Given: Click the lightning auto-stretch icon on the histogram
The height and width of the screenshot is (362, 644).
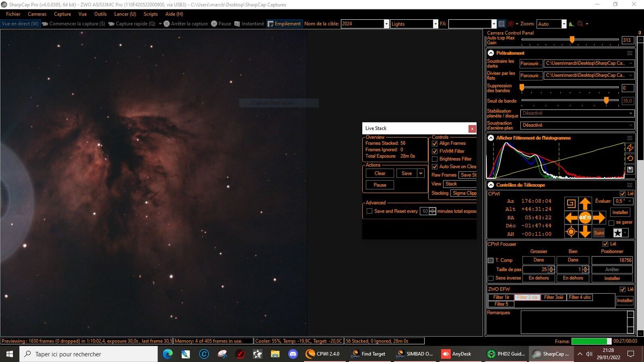Looking at the screenshot, I should click(x=630, y=148).
